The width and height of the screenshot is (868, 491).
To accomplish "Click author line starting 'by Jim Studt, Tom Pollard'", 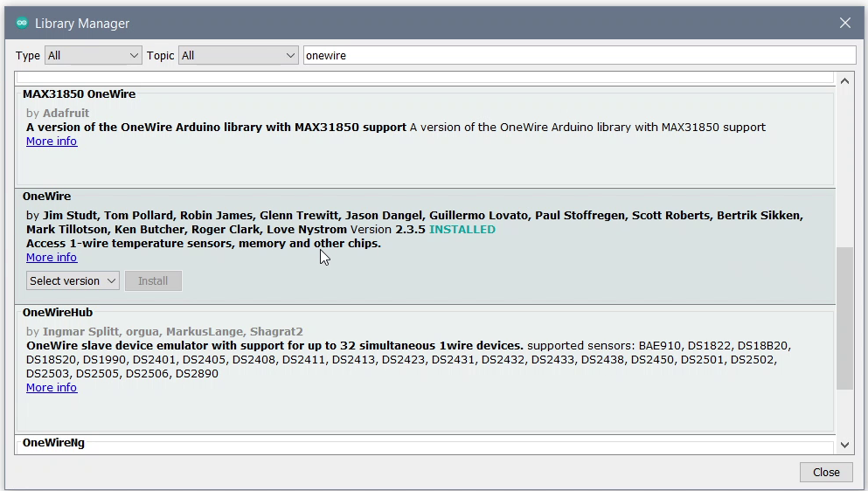I will pos(414,223).
